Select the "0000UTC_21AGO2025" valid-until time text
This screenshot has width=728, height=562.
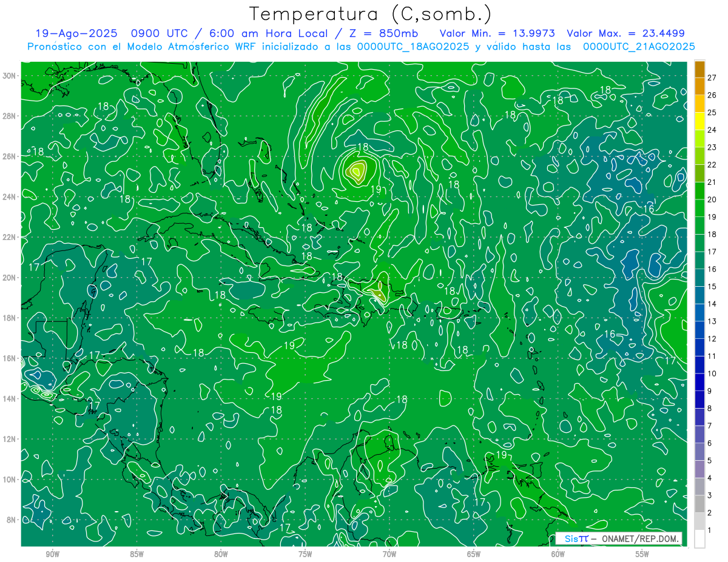pos(639,46)
